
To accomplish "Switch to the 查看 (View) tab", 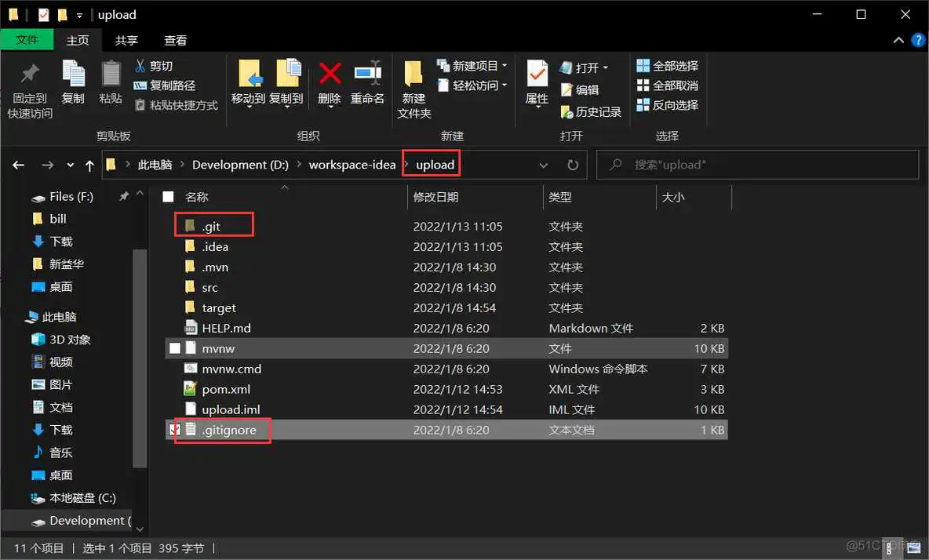I will pos(174,40).
